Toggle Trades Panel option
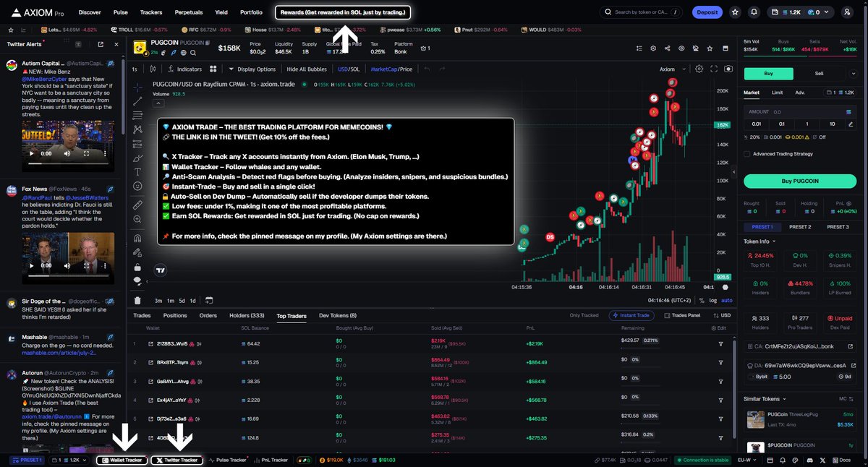868x467 pixels. pyautogui.click(x=682, y=315)
